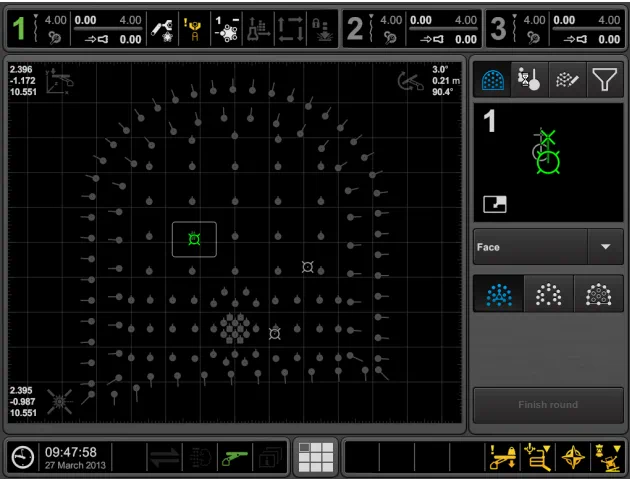Open the funnel filter tab

[x=604, y=80]
